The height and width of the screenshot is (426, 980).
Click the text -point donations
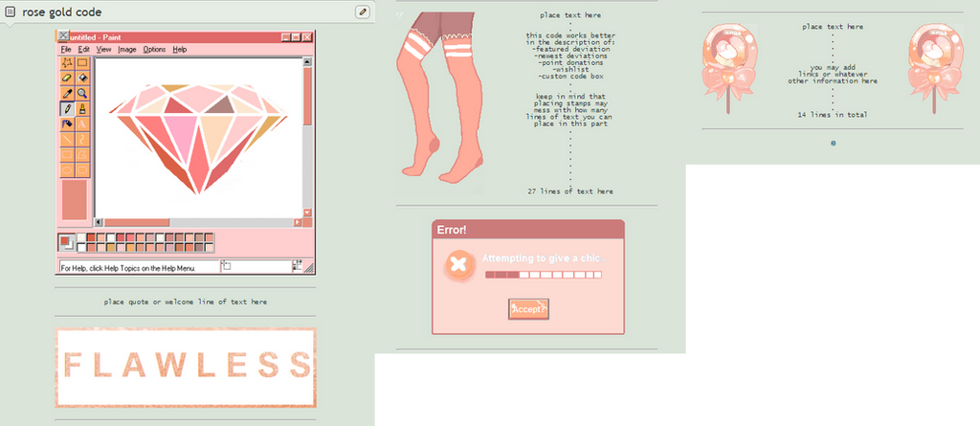[570, 62]
